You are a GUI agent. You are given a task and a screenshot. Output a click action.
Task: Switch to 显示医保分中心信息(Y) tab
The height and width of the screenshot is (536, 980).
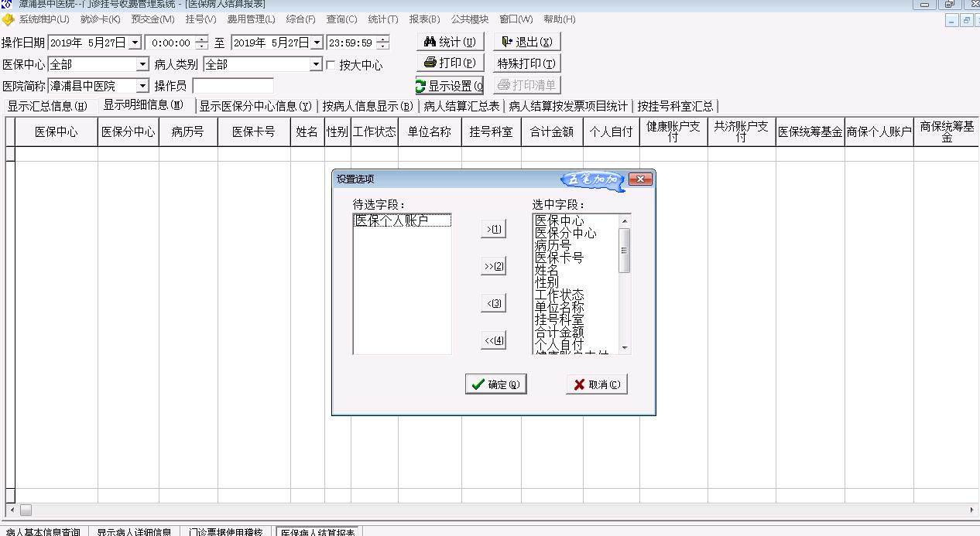(255, 106)
